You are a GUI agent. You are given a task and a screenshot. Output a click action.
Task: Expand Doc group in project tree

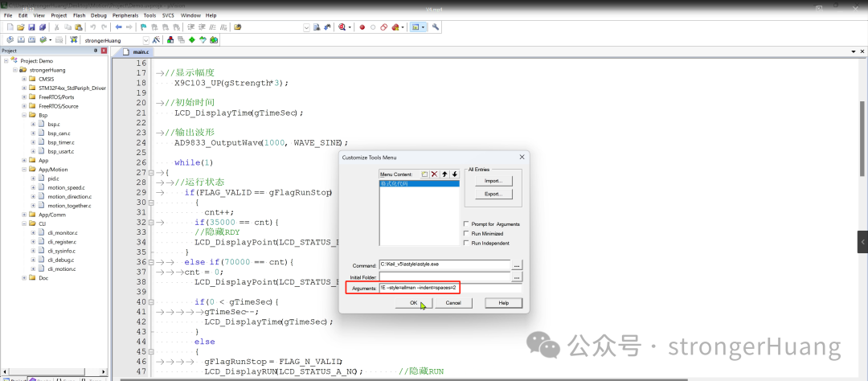(24, 278)
